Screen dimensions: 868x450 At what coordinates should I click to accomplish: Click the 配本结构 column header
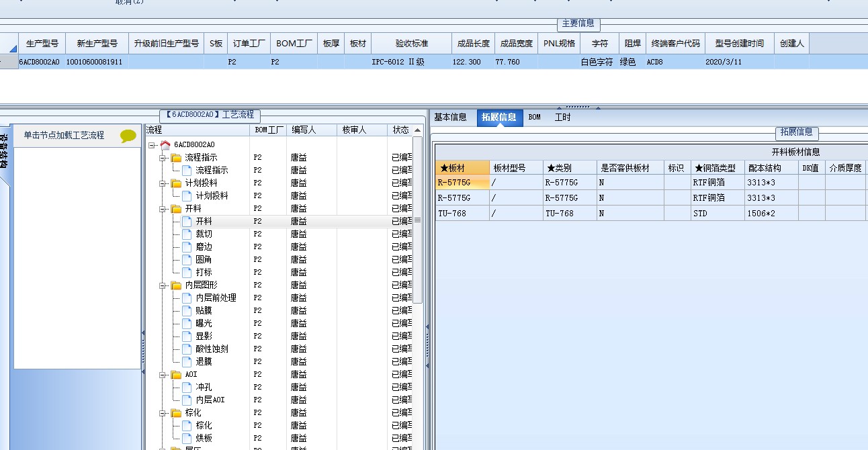click(771, 168)
